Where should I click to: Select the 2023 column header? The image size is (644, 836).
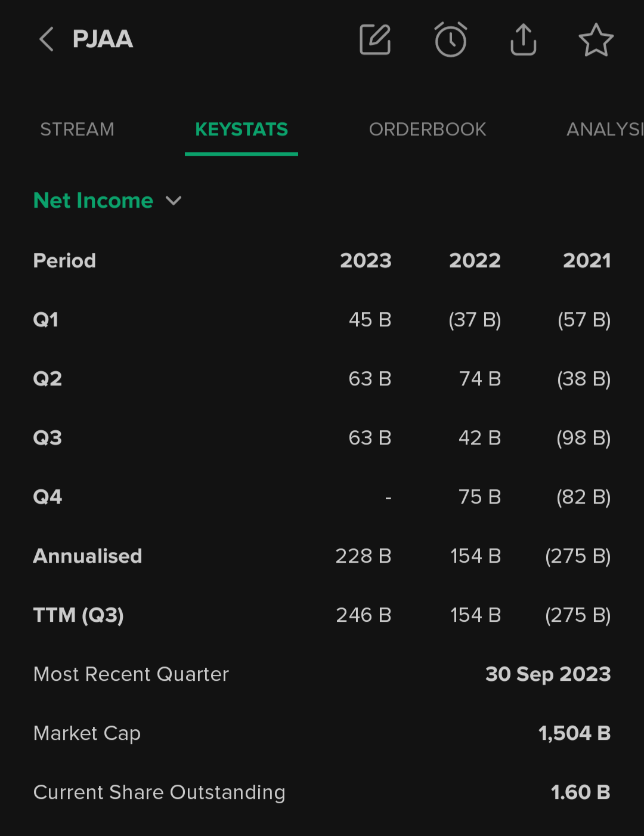366,261
